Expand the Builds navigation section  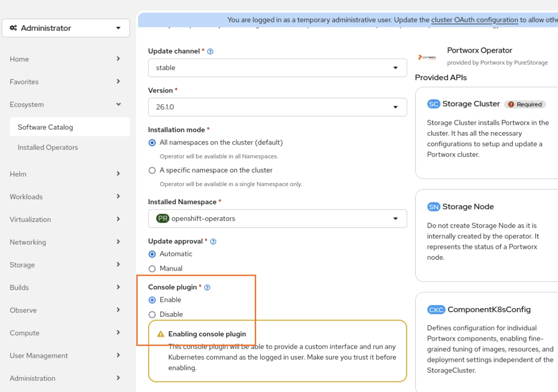[x=66, y=287]
